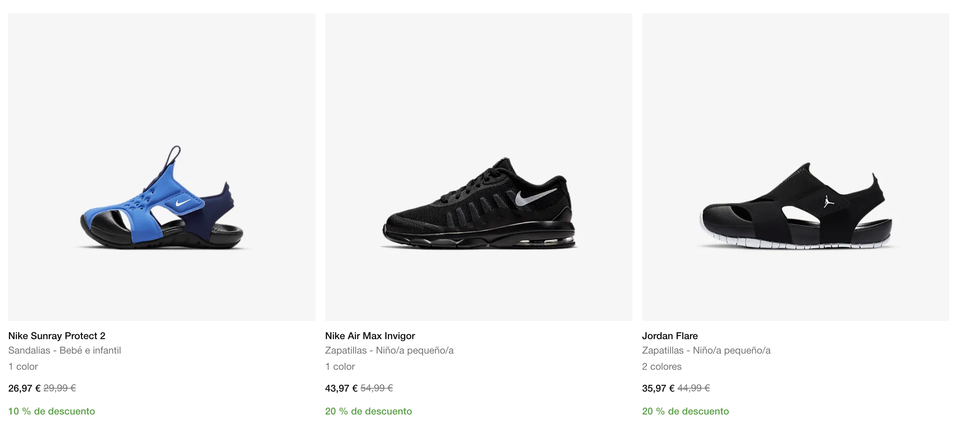Click the '10 % de descuento' green label
The width and height of the screenshot is (980, 434).
(52, 411)
